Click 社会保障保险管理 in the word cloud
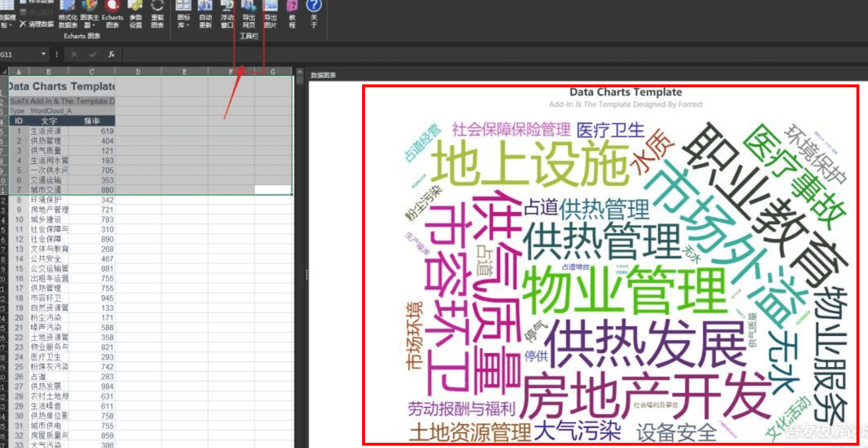 coord(511,128)
